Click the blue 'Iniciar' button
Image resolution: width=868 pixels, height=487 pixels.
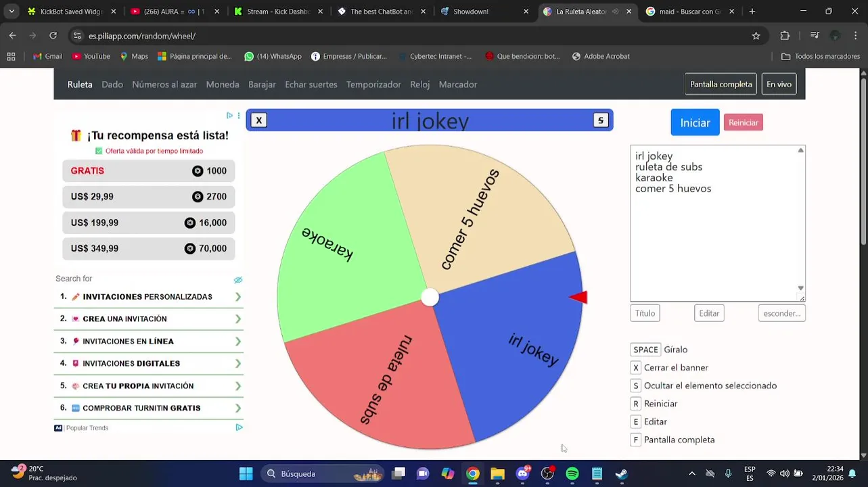[x=695, y=122]
